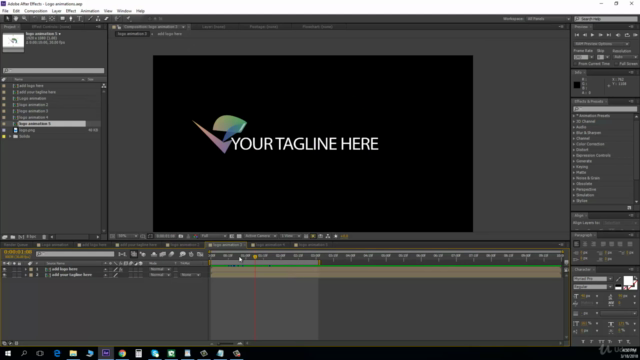This screenshot has width=640, height=360.
Task: Click Composition mini-flowchart icon in timeline
Action: tap(122, 254)
